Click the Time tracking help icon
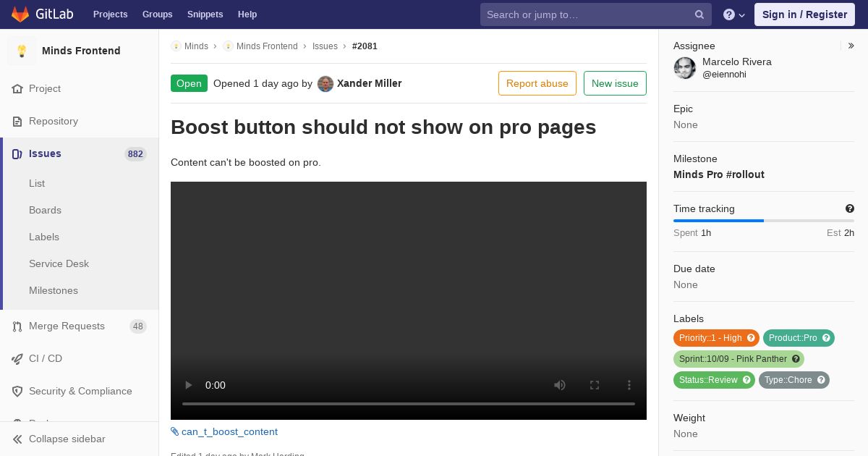Screen dimensions: 868x456 point(850,208)
